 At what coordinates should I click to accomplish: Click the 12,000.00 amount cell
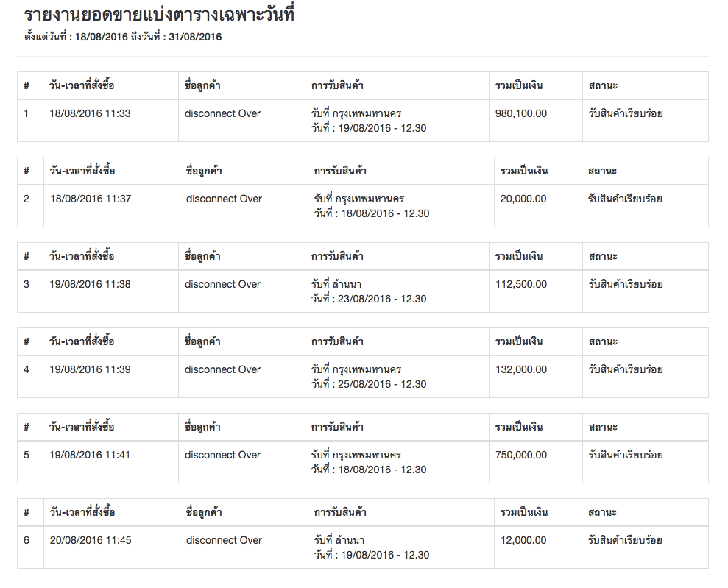(x=523, y=540)
